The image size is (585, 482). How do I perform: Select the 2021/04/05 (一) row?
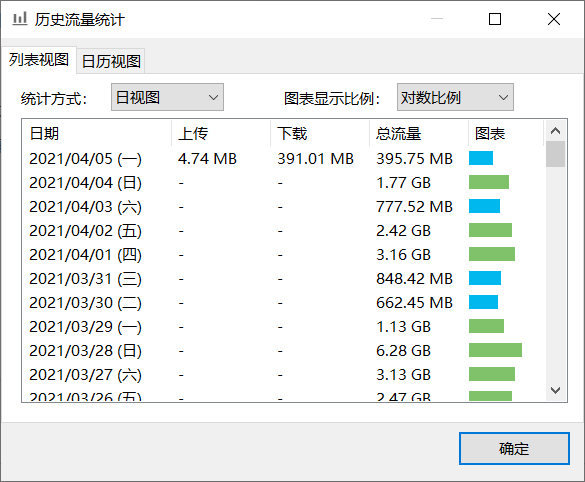(284, 159)
